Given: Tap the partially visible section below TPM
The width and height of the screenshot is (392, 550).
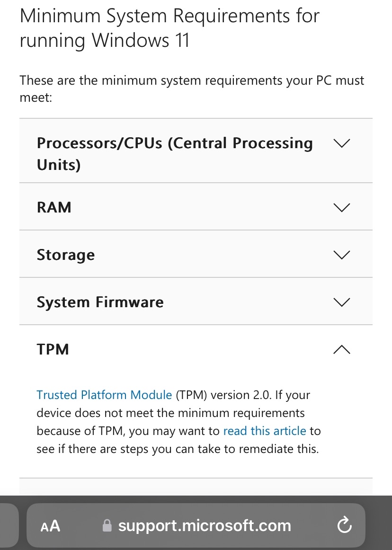Looking at the screenshot, I should click(196, 487).
